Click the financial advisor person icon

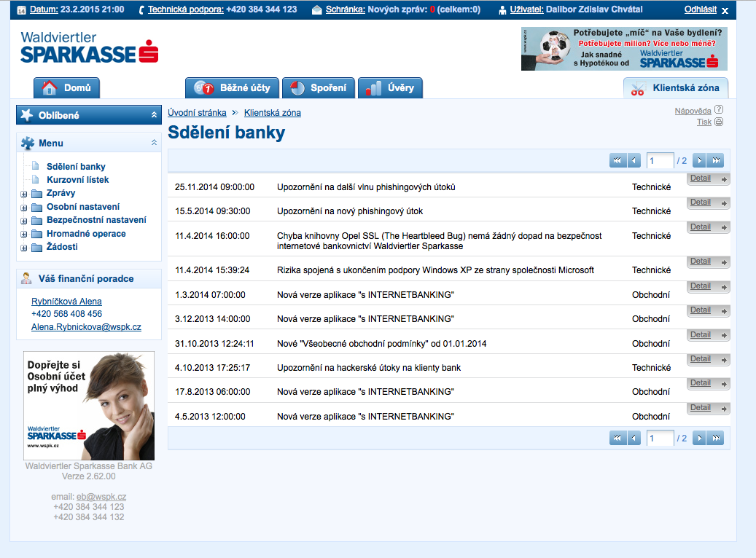[x=26, y=278]
